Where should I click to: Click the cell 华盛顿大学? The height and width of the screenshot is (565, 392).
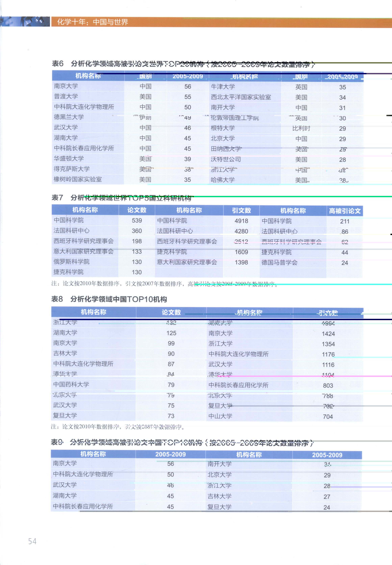69,158
